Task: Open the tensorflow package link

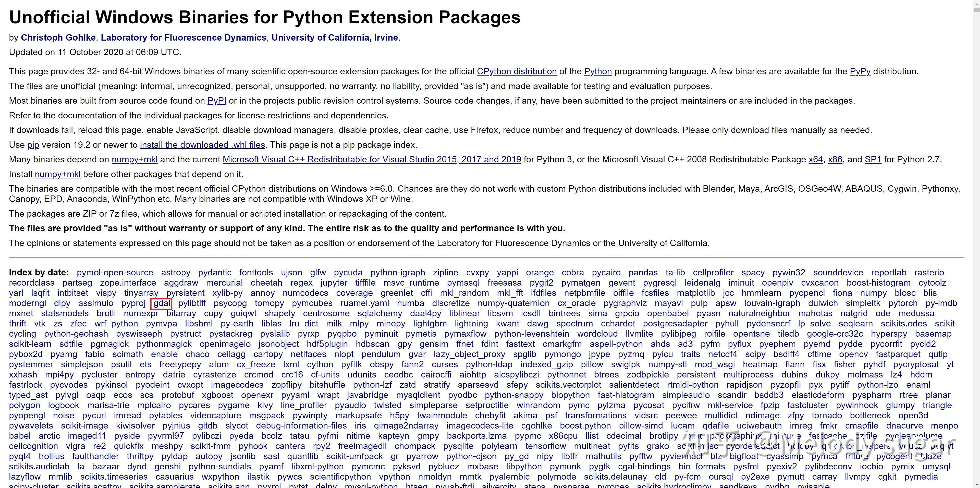Action: click(546, 446)
